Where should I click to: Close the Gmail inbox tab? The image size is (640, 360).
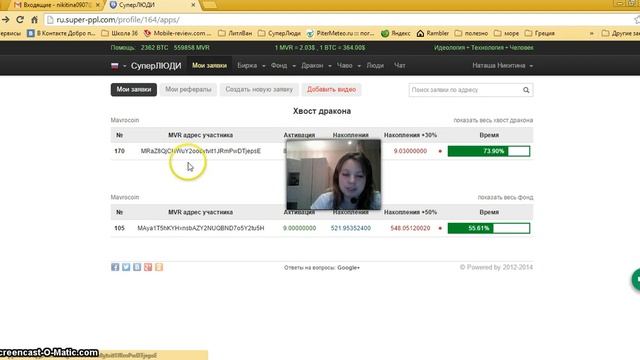(98, 5)
